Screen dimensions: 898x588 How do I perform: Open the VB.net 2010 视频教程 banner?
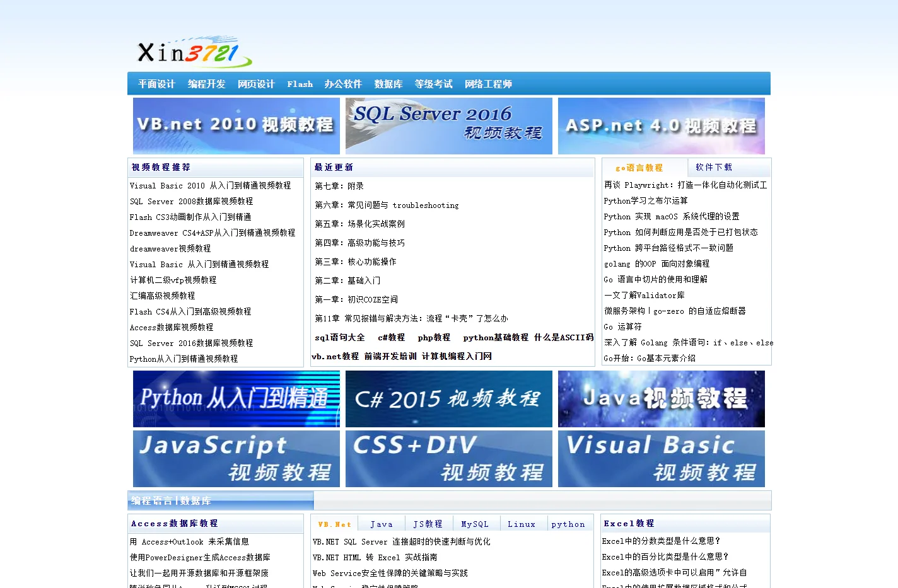tap(236, 126)
